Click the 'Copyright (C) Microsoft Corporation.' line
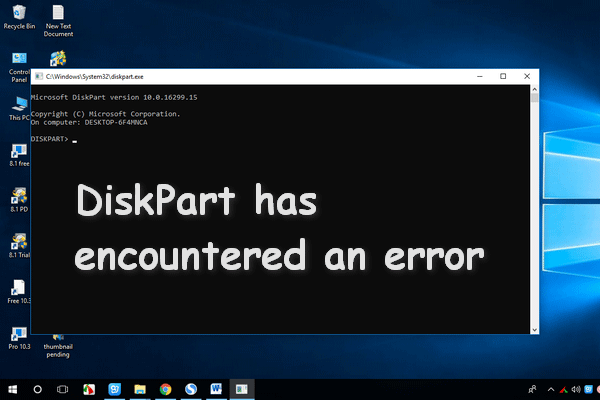This screenshot has width=600, height=400. click(105, 114)
